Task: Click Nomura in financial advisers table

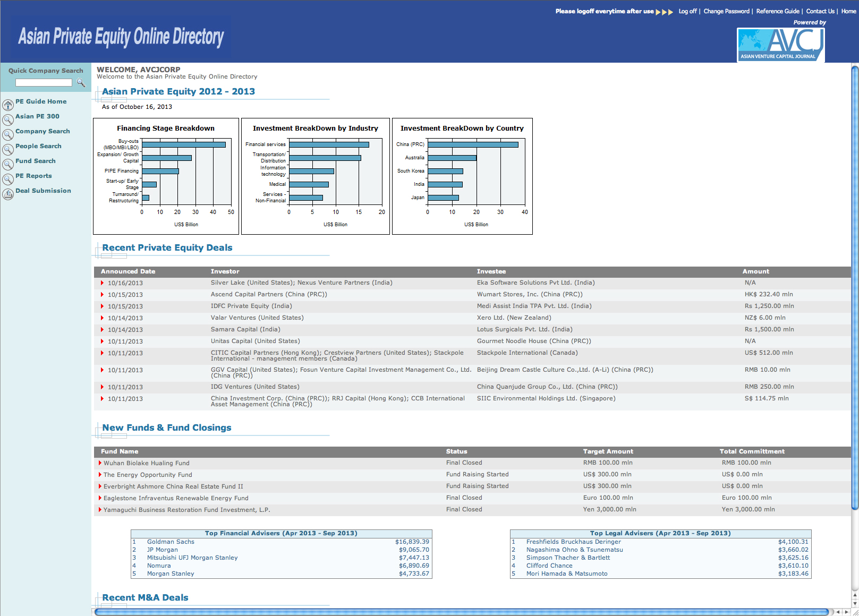Action: coord(159,566)
